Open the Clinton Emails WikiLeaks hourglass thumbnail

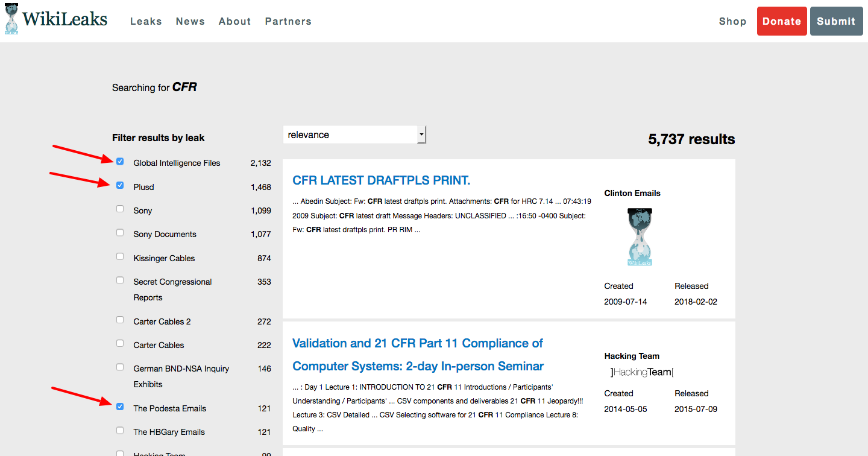[x=640, y=237]
